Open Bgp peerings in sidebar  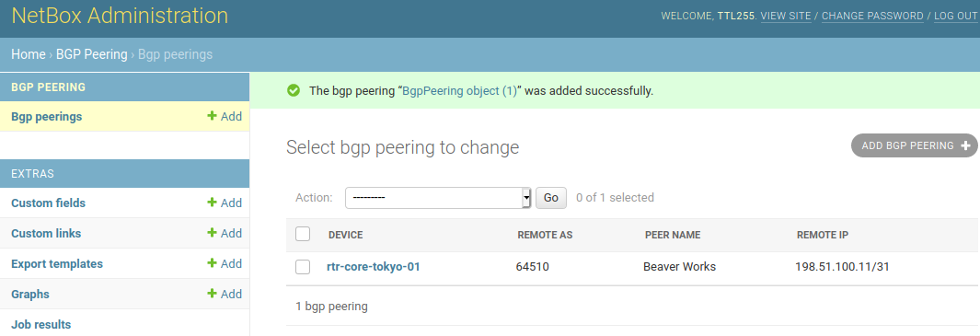tap(46, 116)
